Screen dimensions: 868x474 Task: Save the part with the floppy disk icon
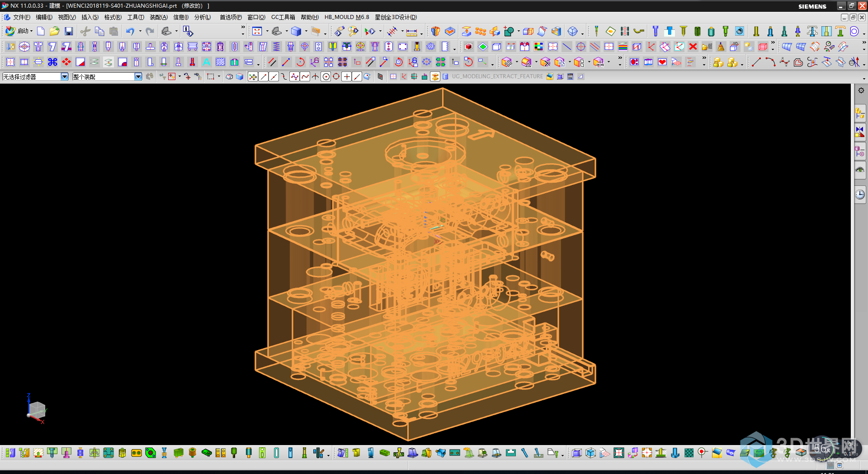pos(69,31)
